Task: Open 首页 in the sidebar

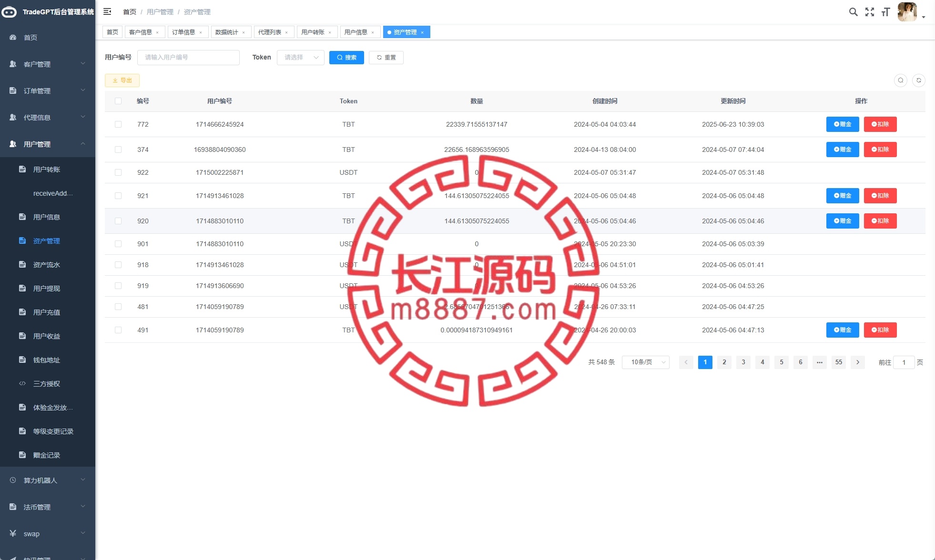Action: click(48, 37)
